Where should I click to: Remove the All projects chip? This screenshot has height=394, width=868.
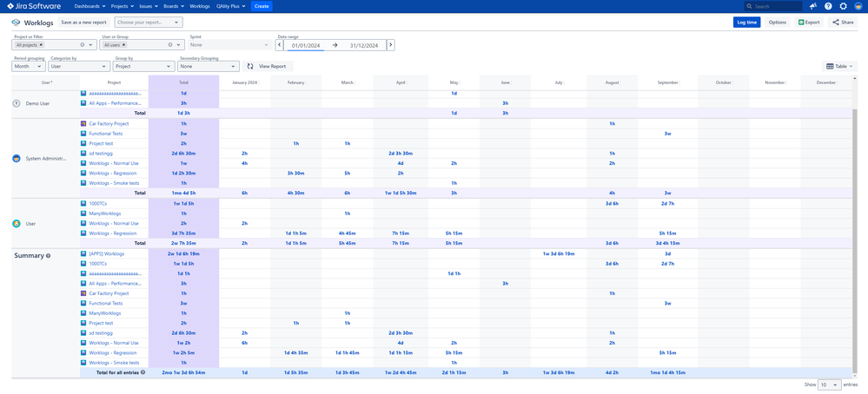42,45
